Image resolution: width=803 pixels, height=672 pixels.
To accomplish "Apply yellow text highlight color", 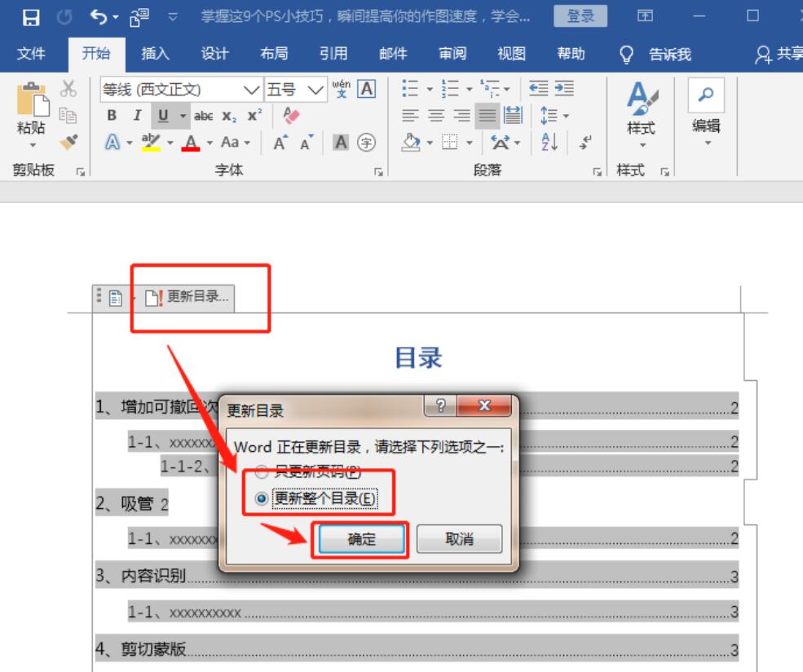I will point(151,142).
